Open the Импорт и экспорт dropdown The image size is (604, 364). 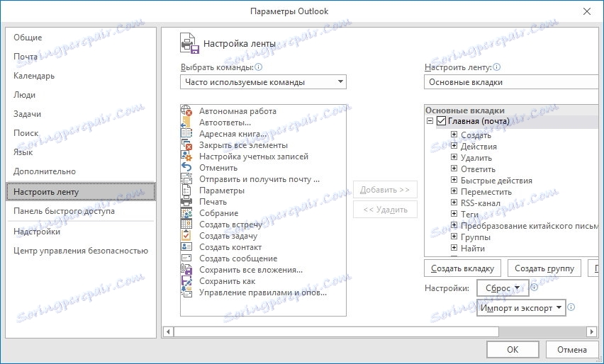click(521, 308)
